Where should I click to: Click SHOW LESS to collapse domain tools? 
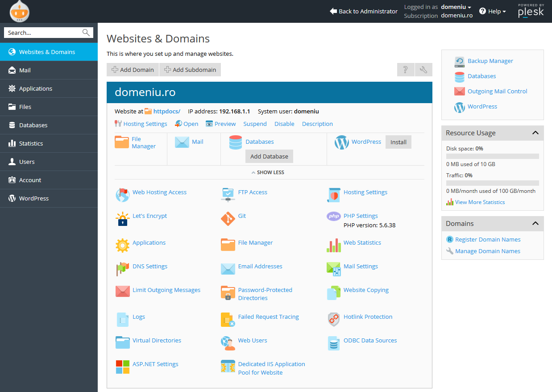click(x=268, y=172)
